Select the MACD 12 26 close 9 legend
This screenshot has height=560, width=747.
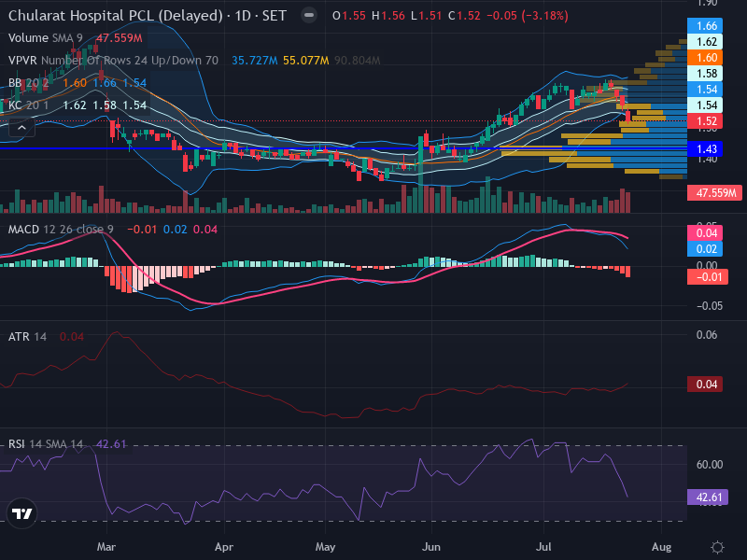point(61,230)
